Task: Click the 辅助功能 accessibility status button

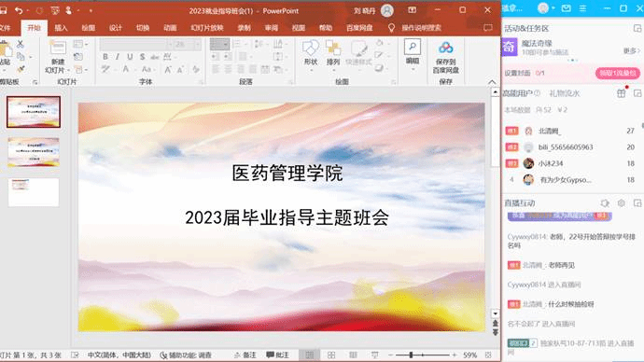Action: [186, 355]
